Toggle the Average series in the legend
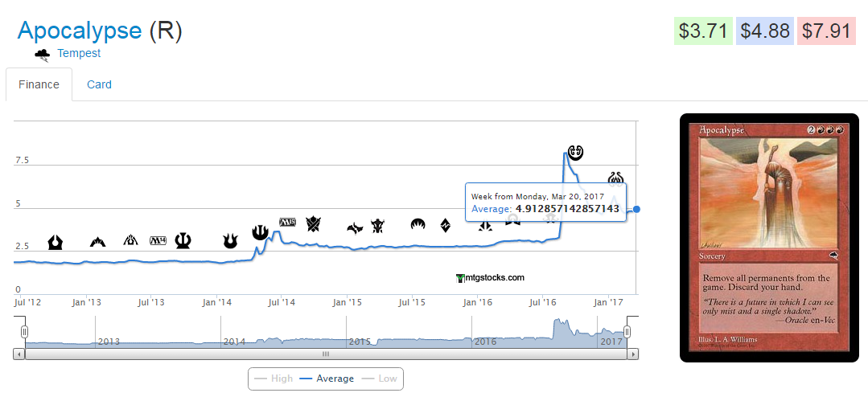Image resolution: width=868 pixels, height=397 pixels. coord(327,379)
